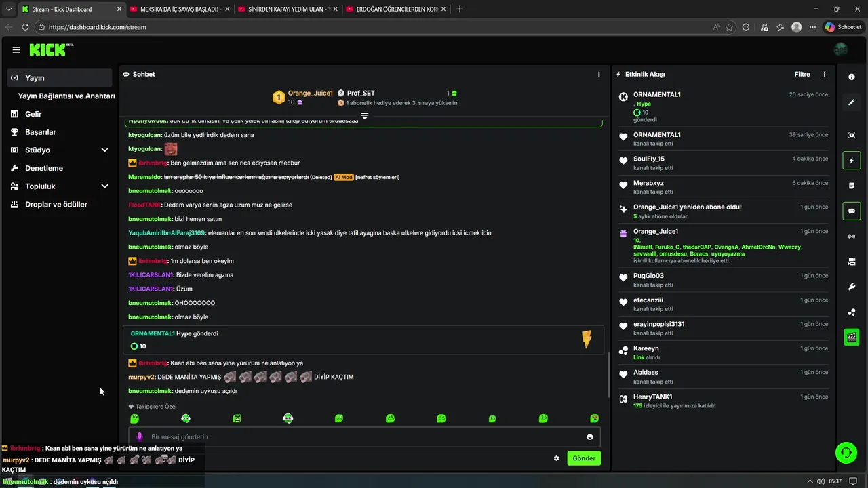Pick the first green emote under Takipçilere Özel
Screen dimensions: 868x488
pos(134,419)
